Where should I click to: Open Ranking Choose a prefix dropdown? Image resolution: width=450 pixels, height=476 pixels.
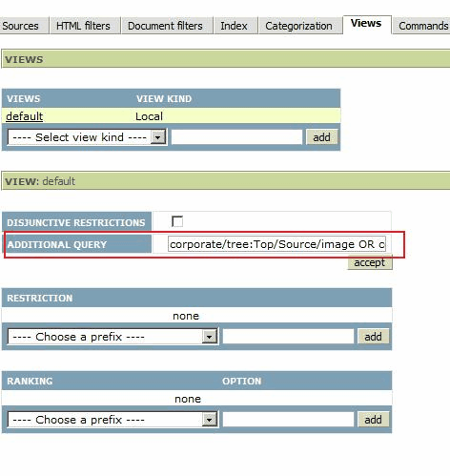(112, 420)
